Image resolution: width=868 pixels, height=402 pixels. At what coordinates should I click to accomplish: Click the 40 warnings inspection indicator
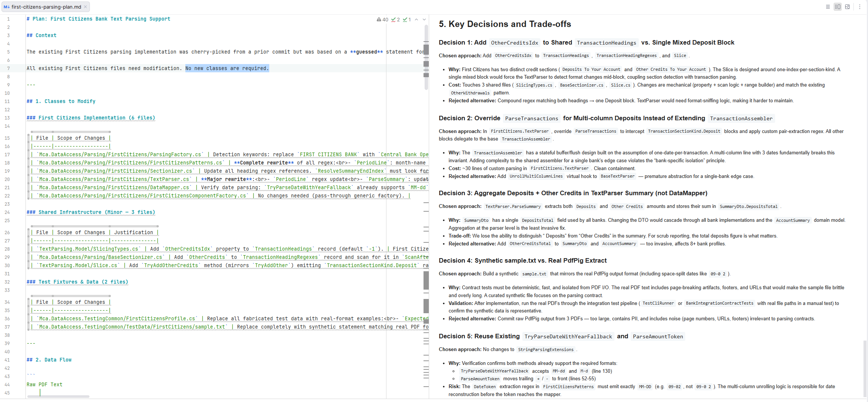[x=382, y=19]
